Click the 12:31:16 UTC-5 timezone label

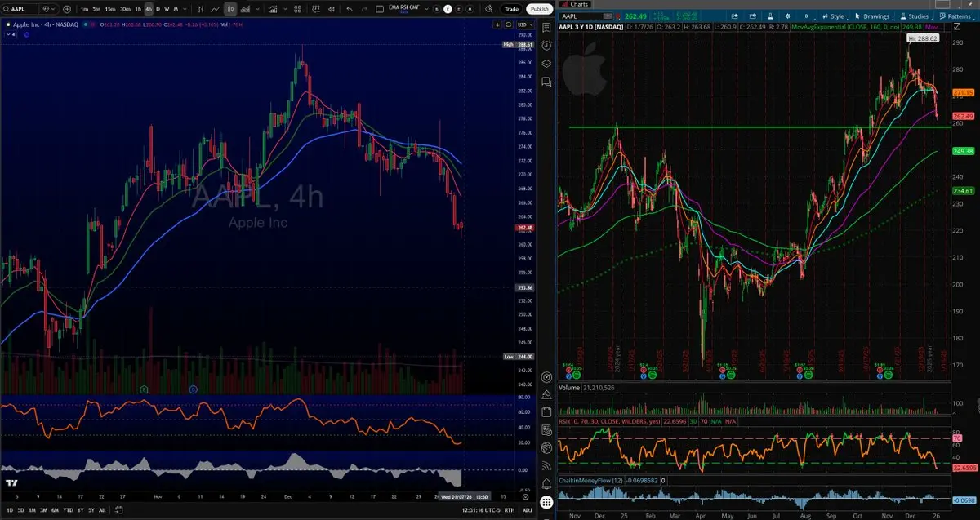(481, 509)
